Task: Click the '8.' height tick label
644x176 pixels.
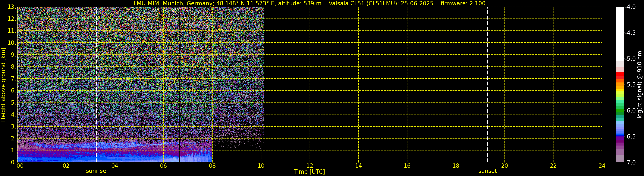Action: (x=13, y=66)
